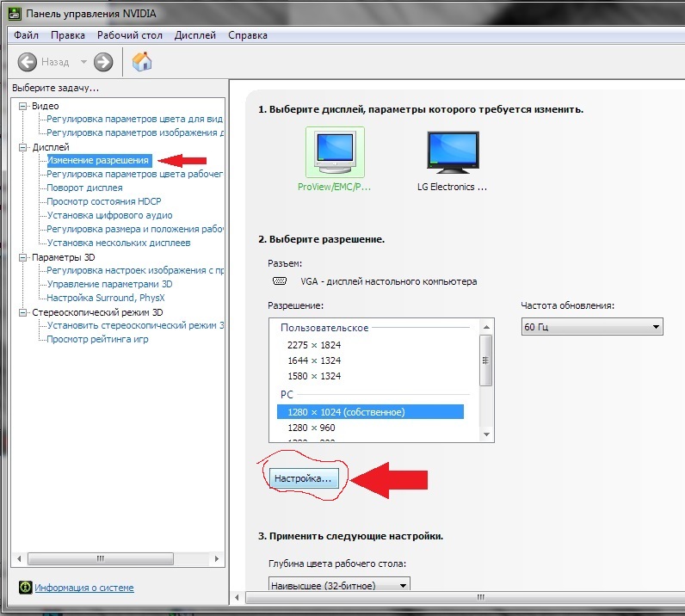The width and height of the screenshot is (685, 616).
Task: Open the Файл menu
Action: click(x=26, y=35)
